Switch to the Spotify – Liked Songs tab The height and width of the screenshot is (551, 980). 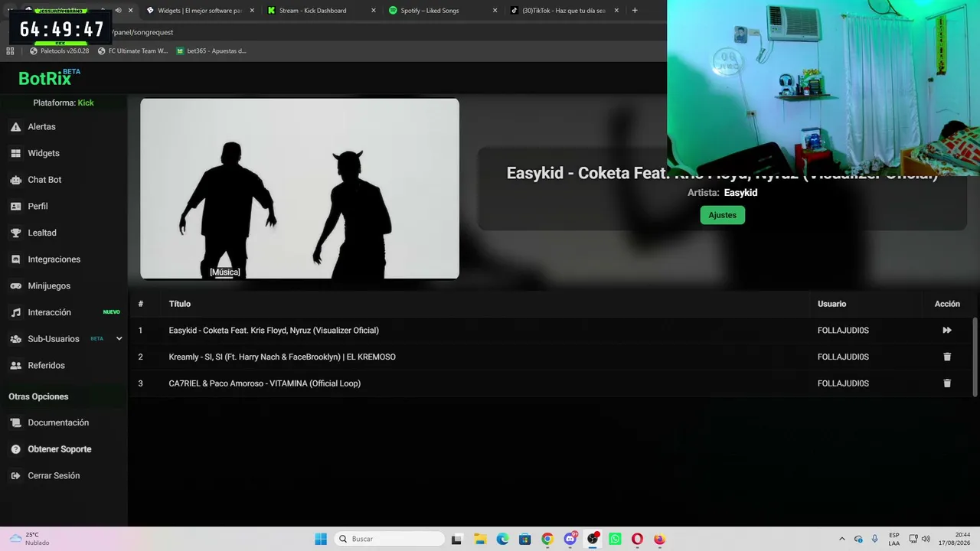pos(442,11)
